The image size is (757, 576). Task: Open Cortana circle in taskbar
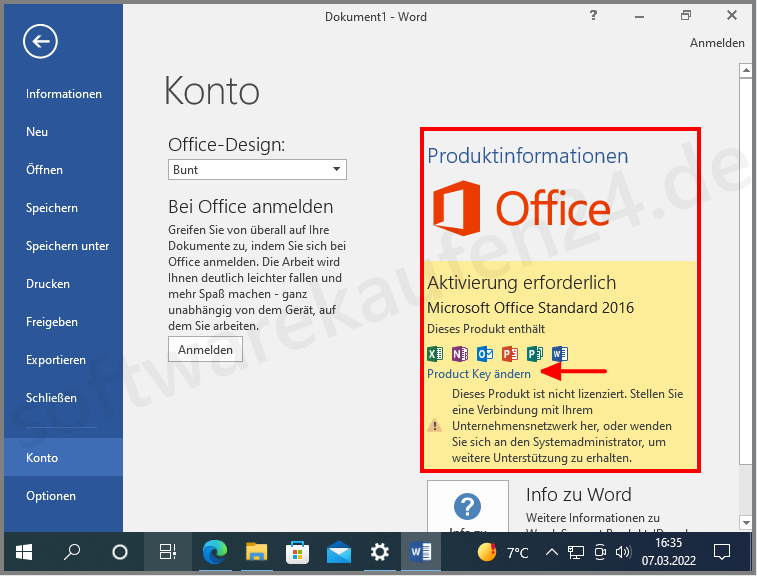(120, 552)
